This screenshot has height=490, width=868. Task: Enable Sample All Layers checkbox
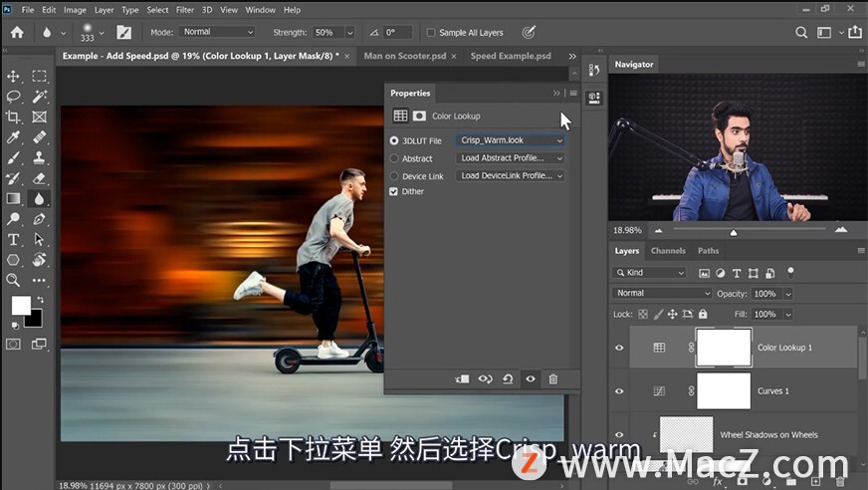[x=431, y=33]
